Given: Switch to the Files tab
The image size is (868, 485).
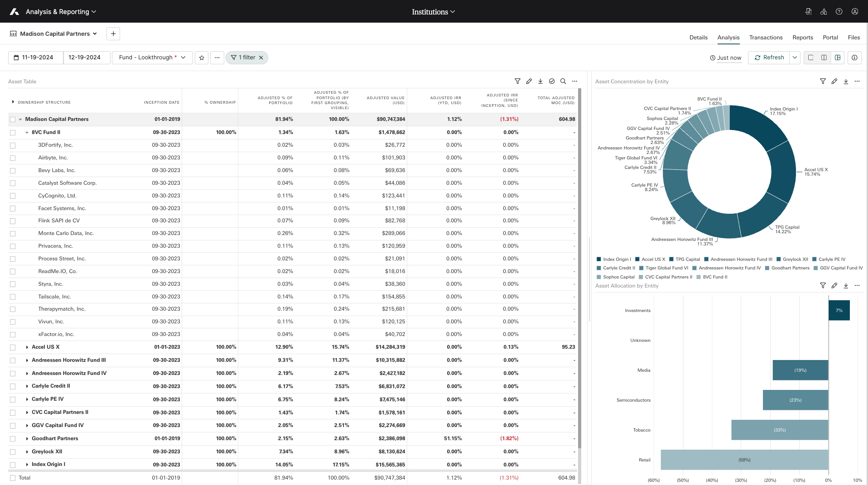Looking at the screenshot, I should (x=854, y=38).
